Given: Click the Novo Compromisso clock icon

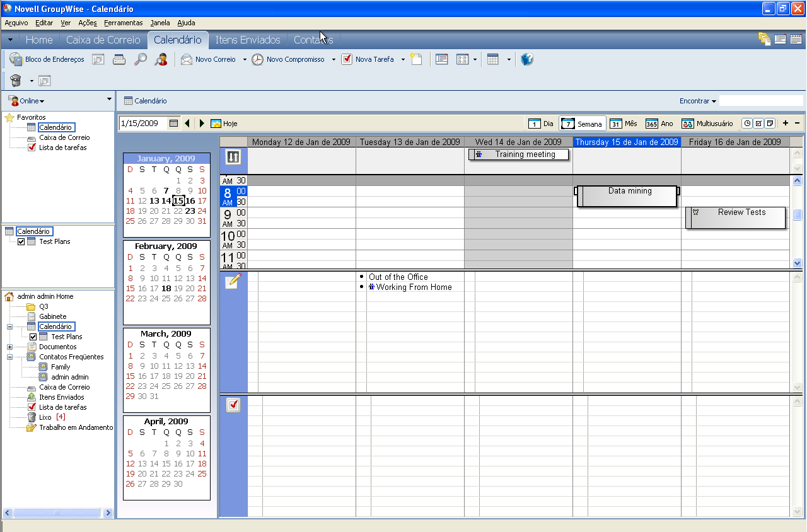Looking at the screenshot, I should point(258,59).
